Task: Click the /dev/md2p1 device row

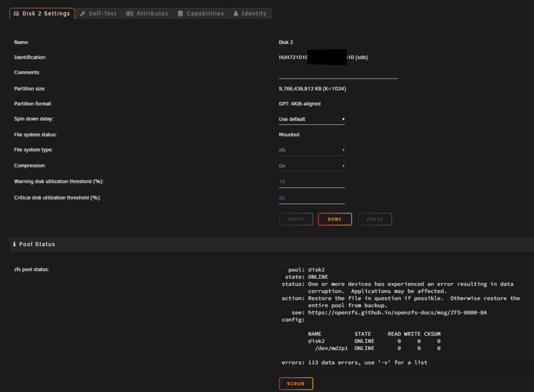Action: point(378,348)
